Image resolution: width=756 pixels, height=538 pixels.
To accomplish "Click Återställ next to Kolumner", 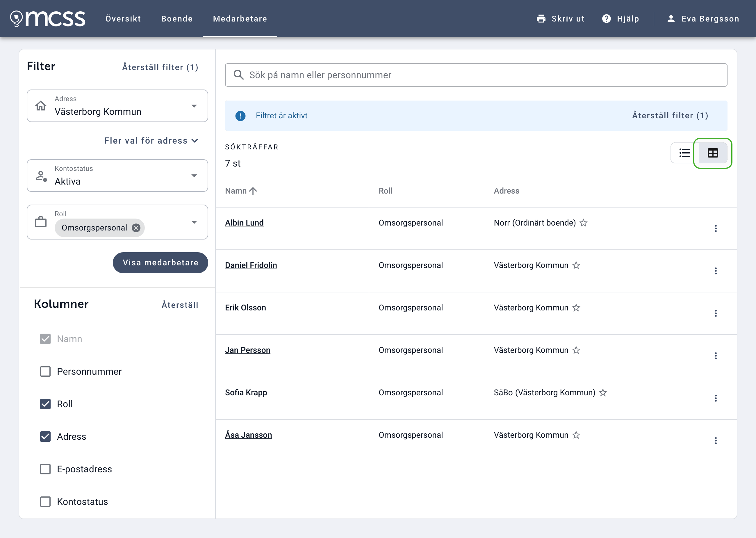I will 180,305.
